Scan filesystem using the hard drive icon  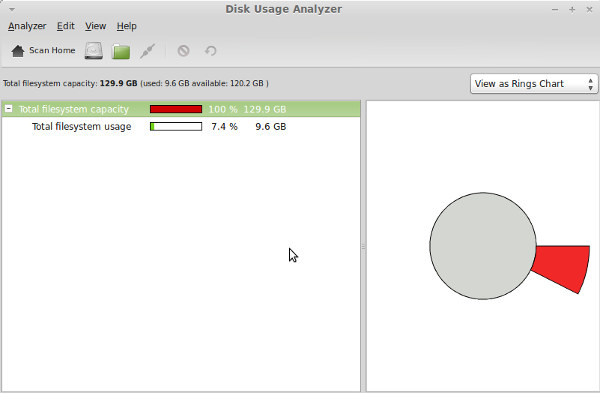coord(94,51)
